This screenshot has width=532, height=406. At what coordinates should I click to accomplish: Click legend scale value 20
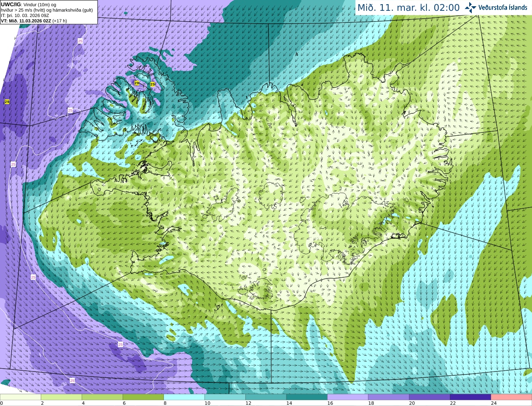(412, 403)
